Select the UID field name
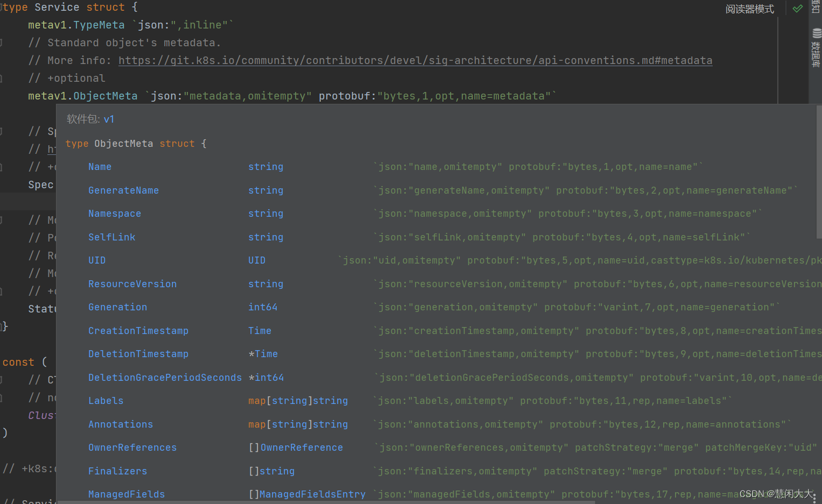This screenshot has width=822, height=504. click(97, 260)
